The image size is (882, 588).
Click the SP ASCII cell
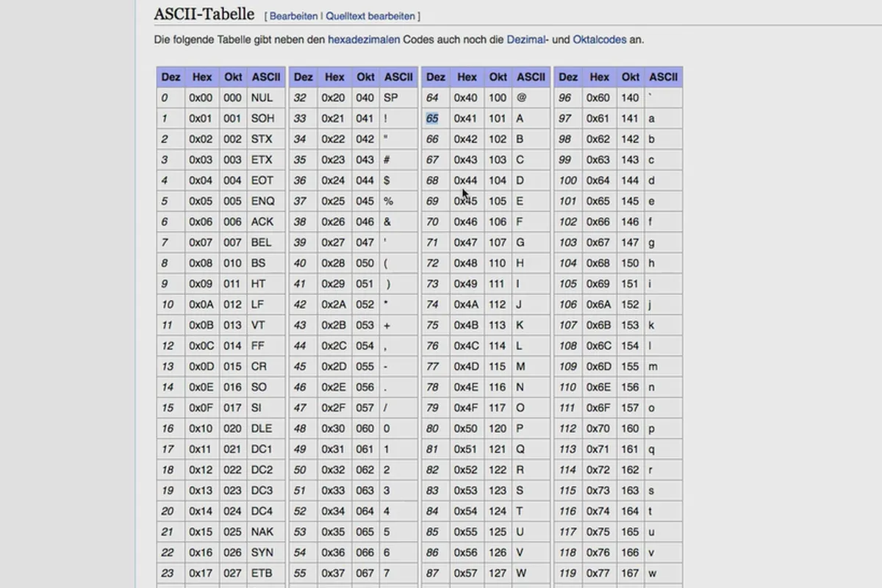(x=398, y=98)
